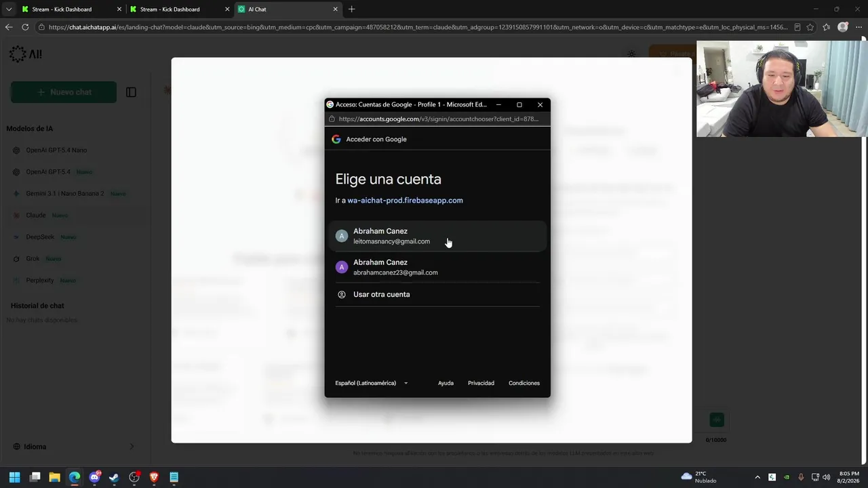Open Notepad from the taskbar

pos(174,477)
